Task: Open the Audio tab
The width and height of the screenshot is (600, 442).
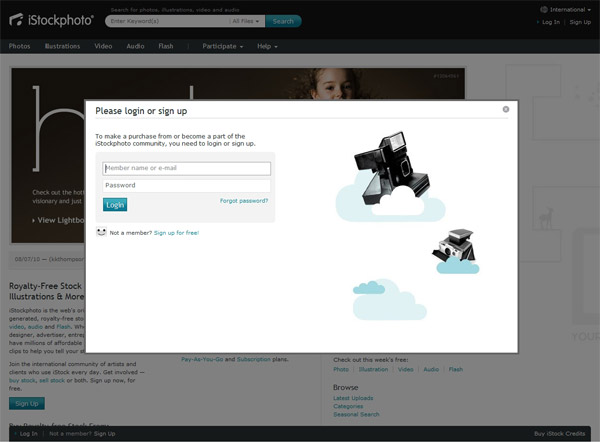Action: (x=135, y=46)
